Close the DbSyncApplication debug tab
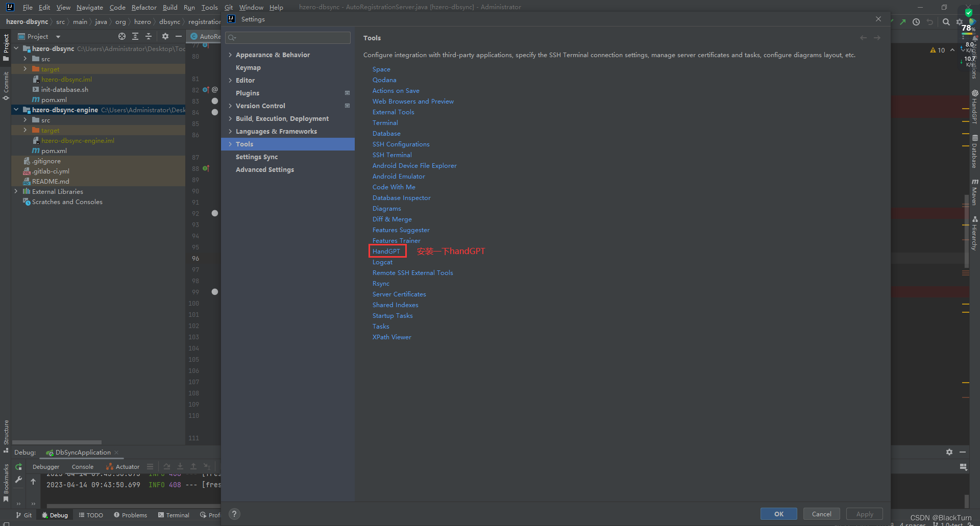Image resolution: width=980 pixels, height=526 pixels. click(117, 452)
